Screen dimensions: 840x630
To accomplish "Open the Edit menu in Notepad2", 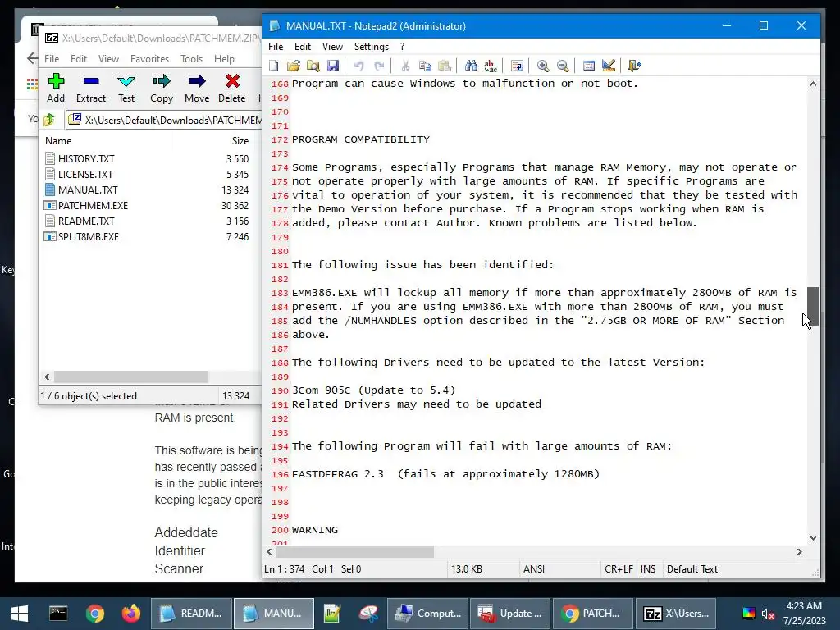I will tap(303, 47).
